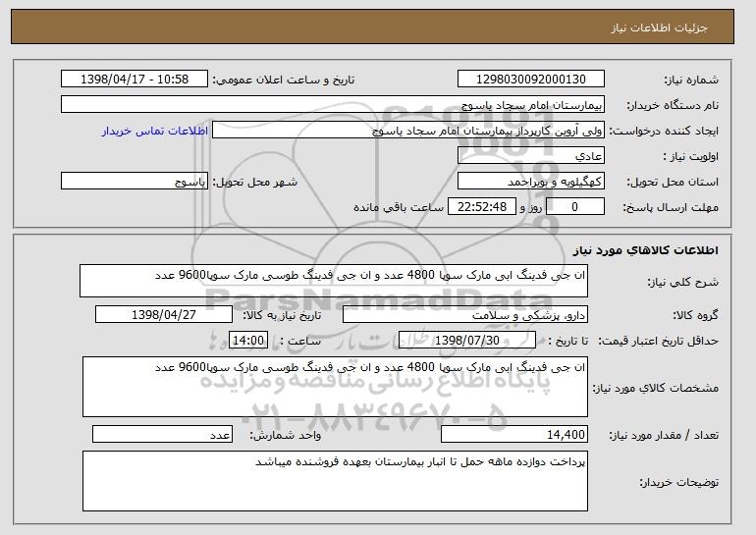The image size is (756, 535).
Task: Click the goods specifications text area
Action: [x=335, y=387]
